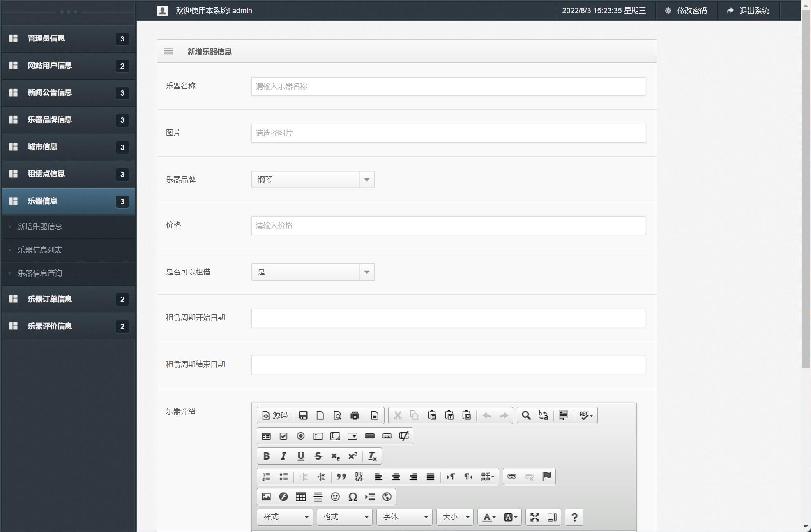
Task: Insert a table in the rich text editor
Action: click(x=300, y=496)
